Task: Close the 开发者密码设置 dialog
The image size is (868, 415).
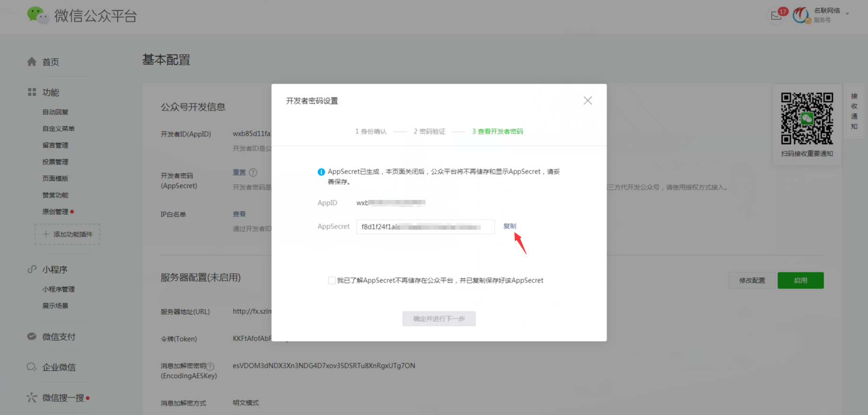Action: 588,101
